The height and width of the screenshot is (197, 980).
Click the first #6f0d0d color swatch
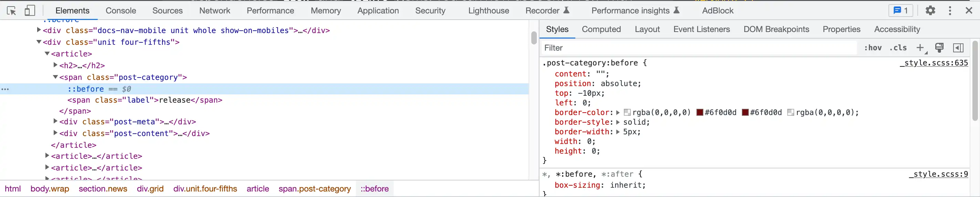[x=700, y=112]
